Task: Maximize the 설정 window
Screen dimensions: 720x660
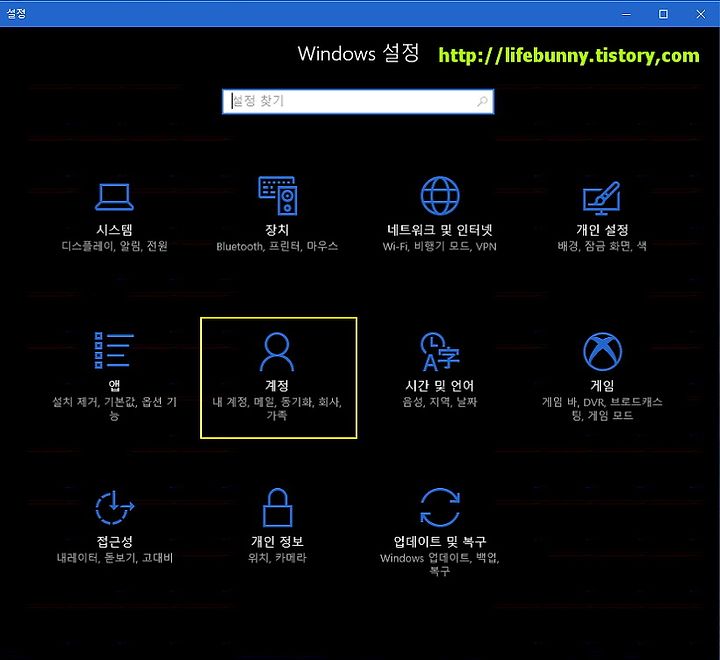Action: (663, 14)
